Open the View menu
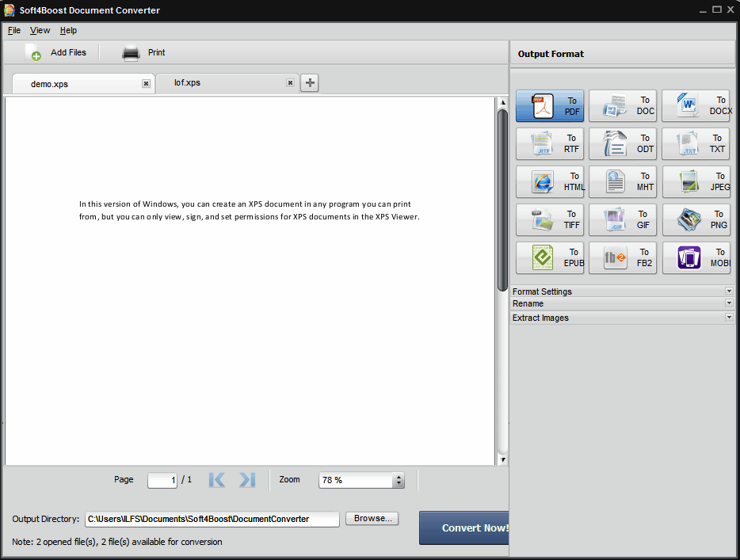This screenshot has height=560, width=740. 40,30
